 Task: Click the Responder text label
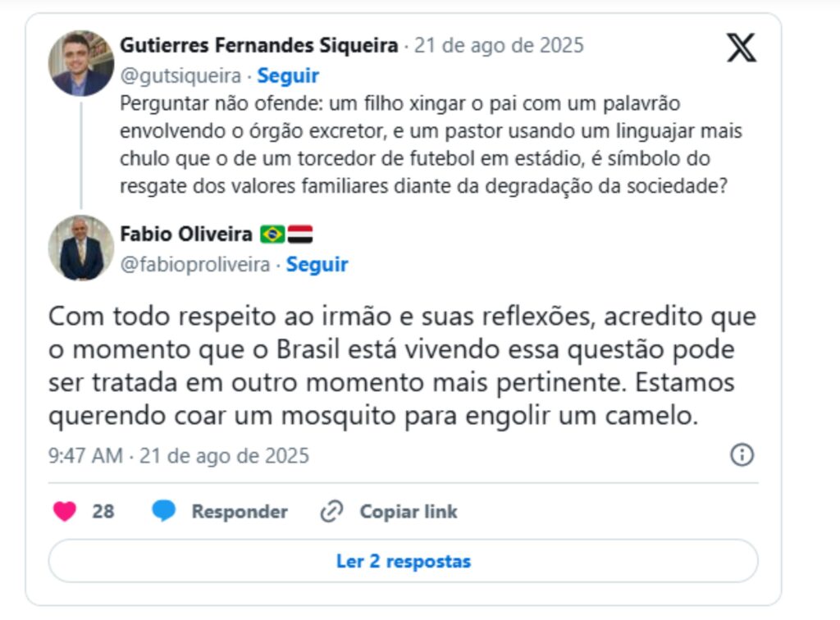coord(240,512)
